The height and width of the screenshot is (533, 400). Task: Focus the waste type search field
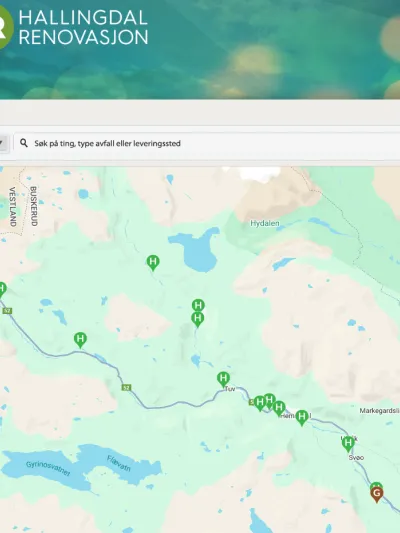pos(207,143)
